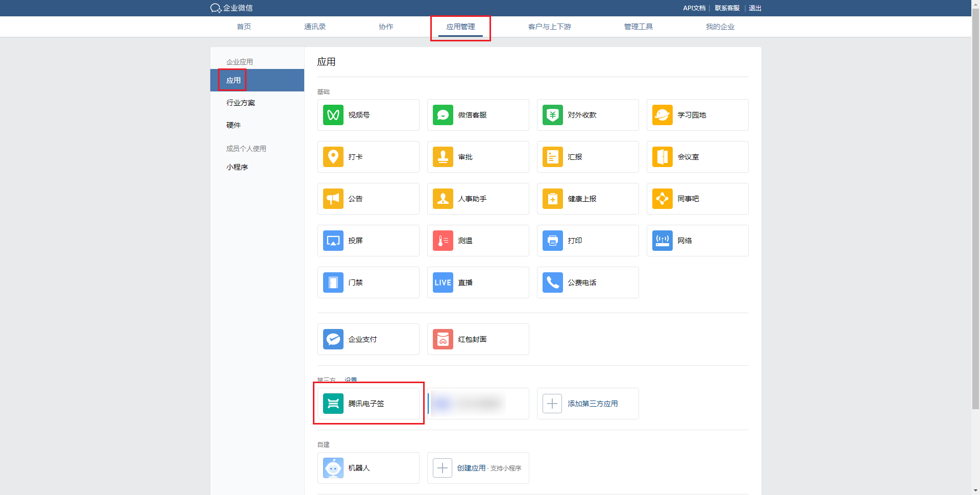
Task: Open the 测温 temperature app icon
Action: pos(443,241)
